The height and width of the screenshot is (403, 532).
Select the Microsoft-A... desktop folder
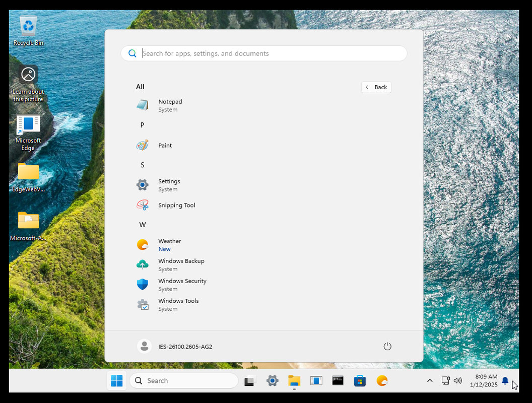click(x=28, y=226)
